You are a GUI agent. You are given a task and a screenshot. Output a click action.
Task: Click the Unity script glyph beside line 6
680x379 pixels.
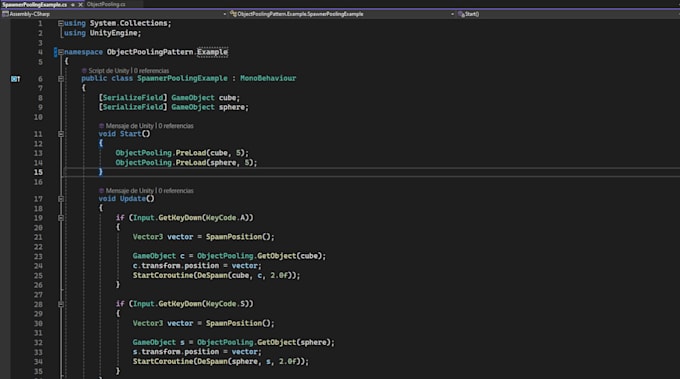pyautogui.click(x=16, y=79)
